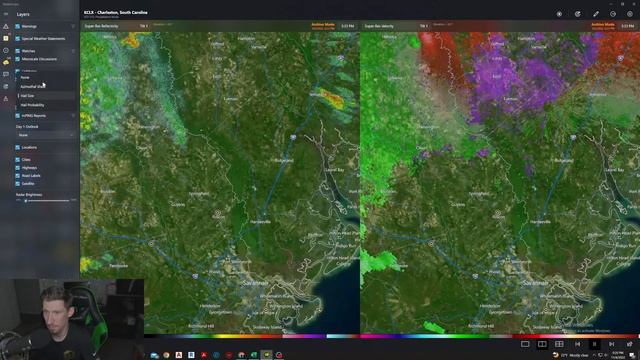
Task: Open the taskbar clock and date
Action: pyautogui.click(x=617, y=355)
